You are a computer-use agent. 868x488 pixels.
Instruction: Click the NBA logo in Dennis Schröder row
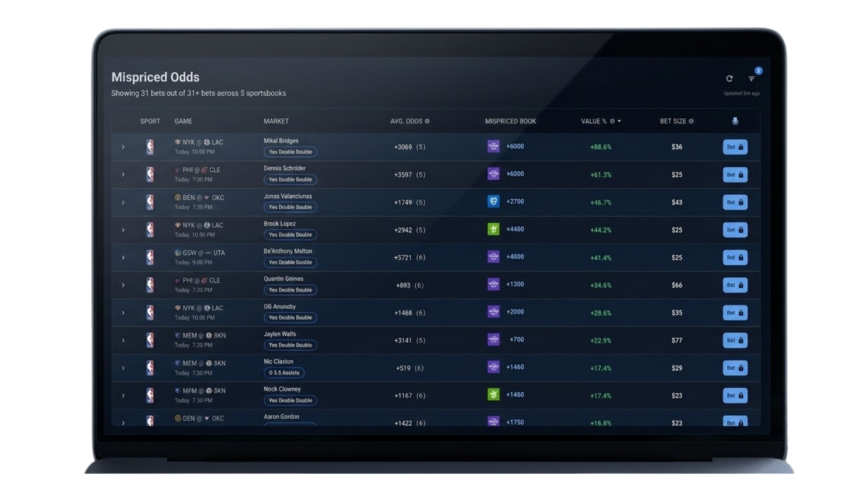(x=150, y=174)
